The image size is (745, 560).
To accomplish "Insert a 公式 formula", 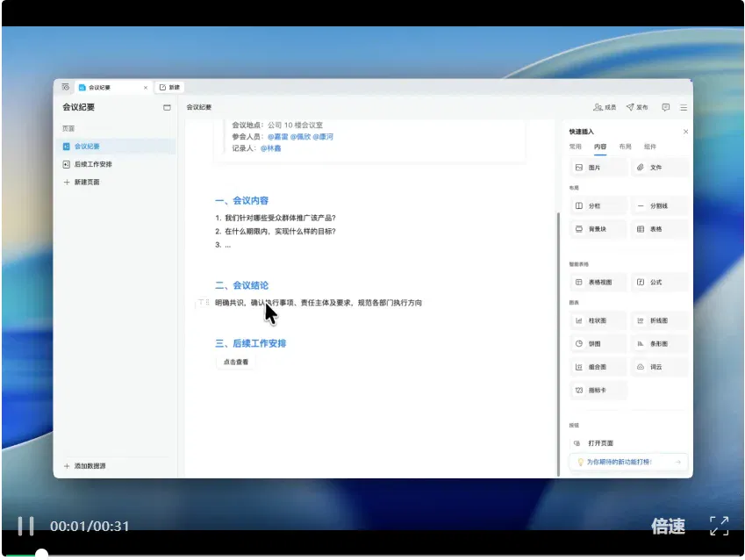I will point(659,283).
